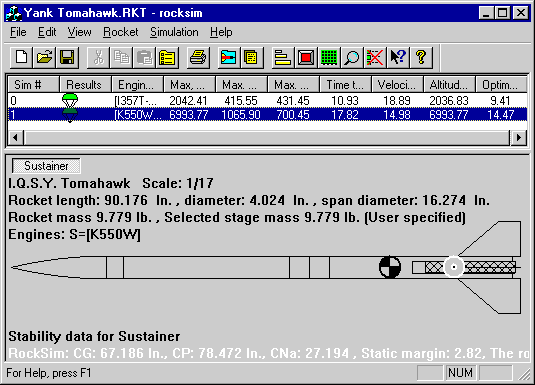This screenshot has height=385, width=535.
Task: Open help with the yellow question mark icon
Action: coord(421,57)
